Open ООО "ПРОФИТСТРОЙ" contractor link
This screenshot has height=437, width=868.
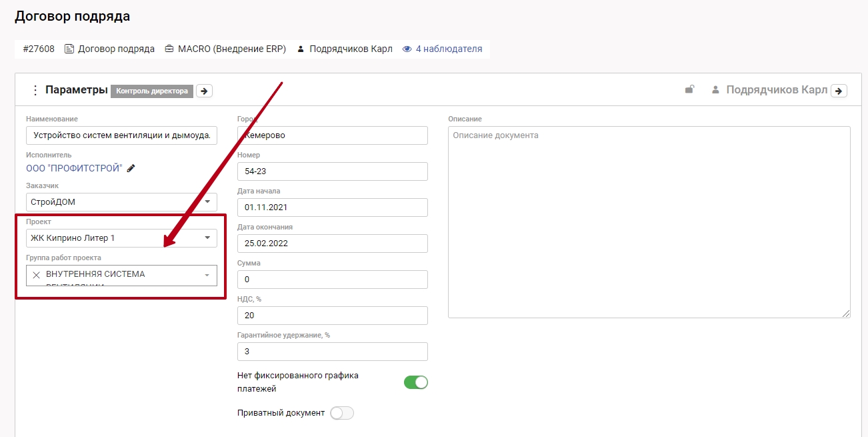tap(74, 168)
